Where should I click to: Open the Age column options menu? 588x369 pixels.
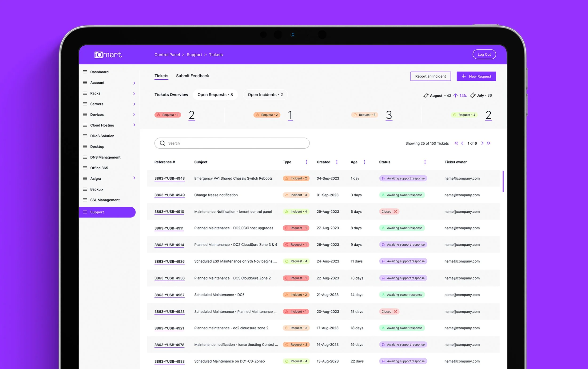point(365,162)
